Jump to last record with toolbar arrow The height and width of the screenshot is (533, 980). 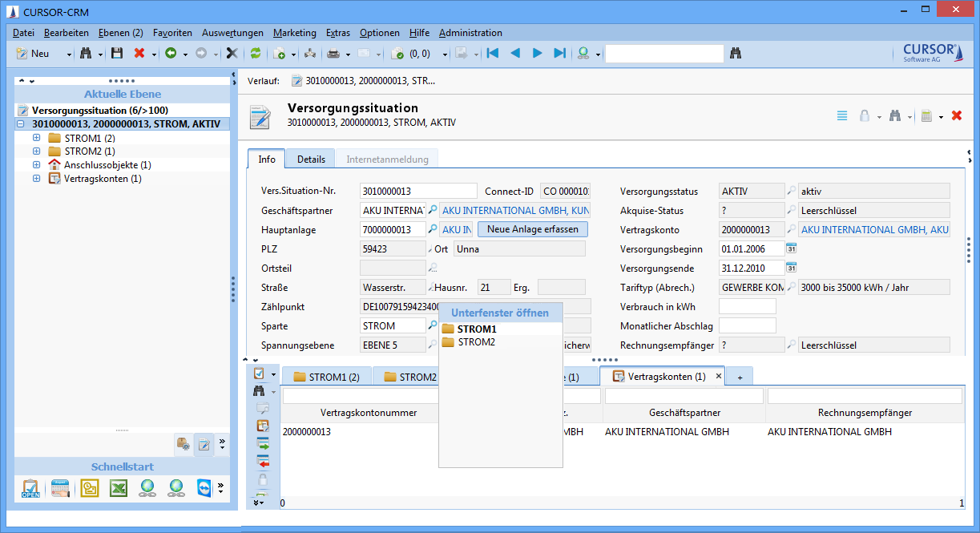pos(560,53)
